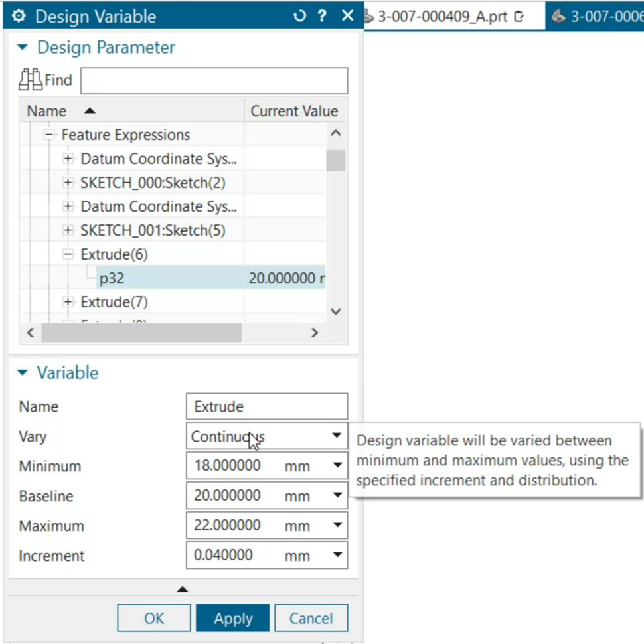
Task: Open the Minimum value options dropdown arrow
Action: pos(337,466)
